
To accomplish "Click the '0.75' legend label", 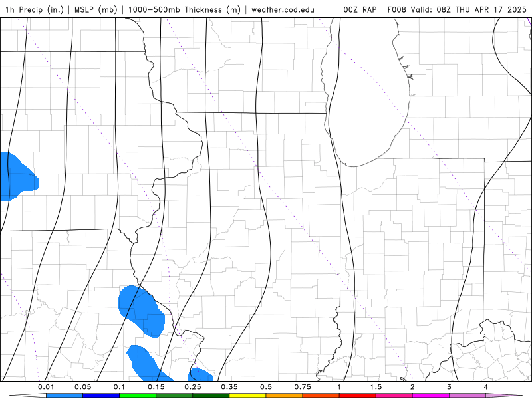I will tap(303, 387).
